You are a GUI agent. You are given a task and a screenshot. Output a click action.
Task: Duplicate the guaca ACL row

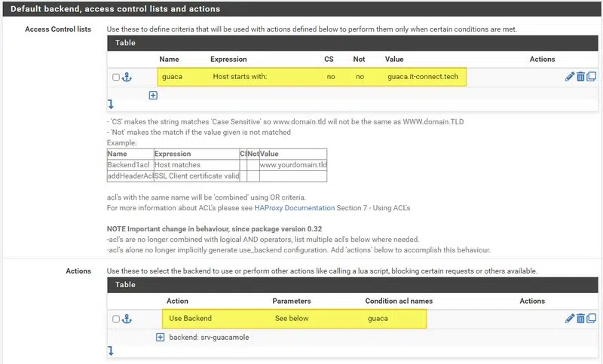(592, 76)
